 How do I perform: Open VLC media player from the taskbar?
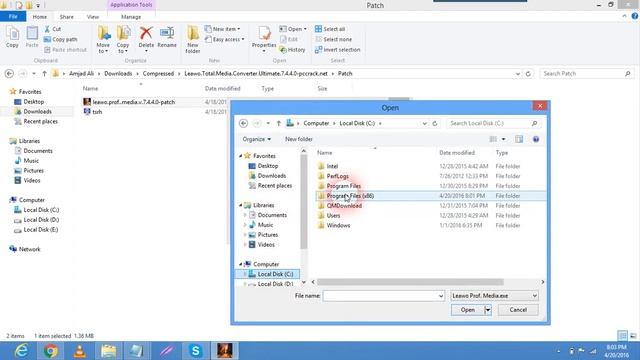[x=80, y=351]
